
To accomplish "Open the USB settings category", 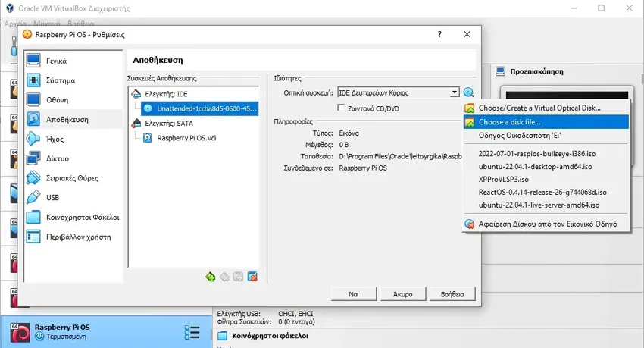I will point(73,198).
